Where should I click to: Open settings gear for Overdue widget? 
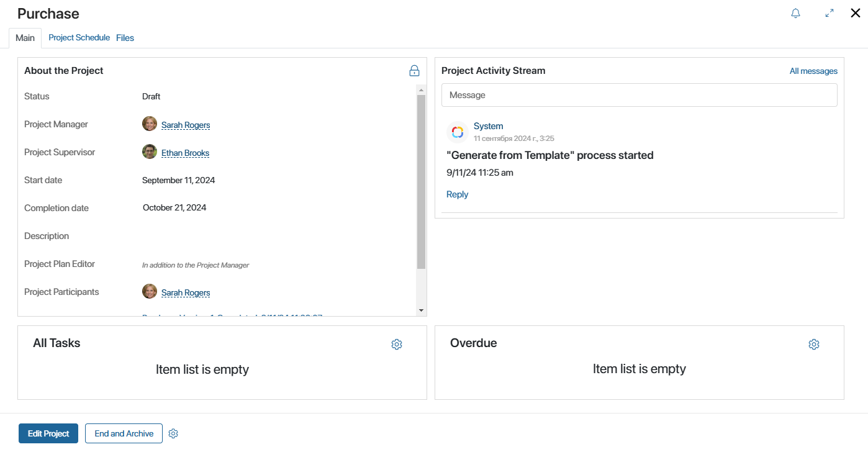click(814, 344)
